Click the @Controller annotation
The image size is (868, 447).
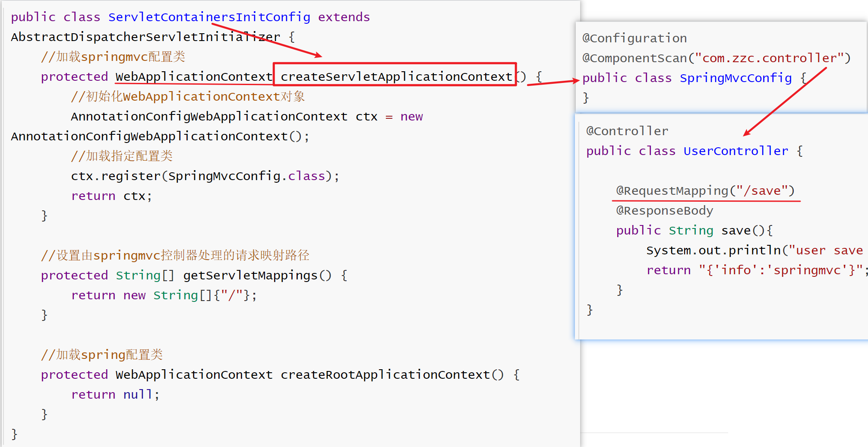coord(627,131)
